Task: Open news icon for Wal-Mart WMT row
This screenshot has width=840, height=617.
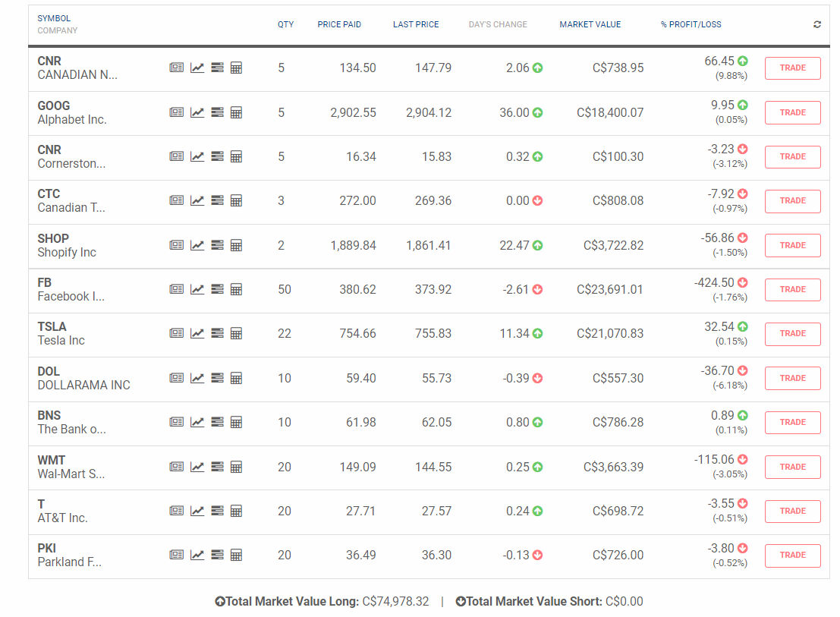Action: 176,467
